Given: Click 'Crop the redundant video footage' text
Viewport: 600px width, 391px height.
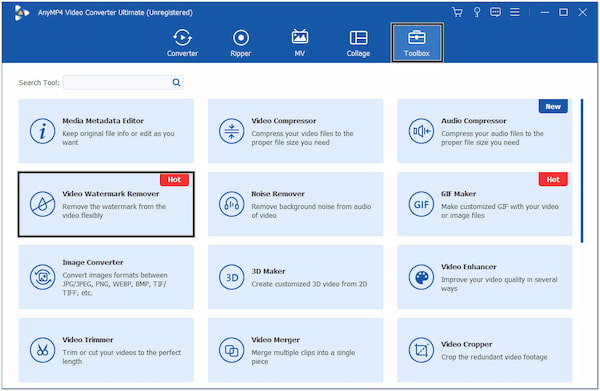Looking at the screenshot, I should click(494, 357).
